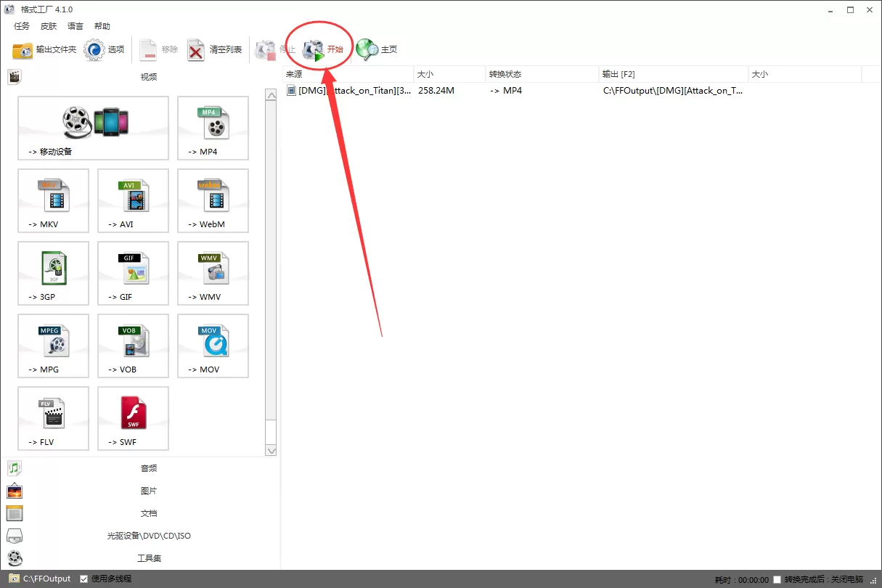Choose the WMV conversion format

pos(213,274)
